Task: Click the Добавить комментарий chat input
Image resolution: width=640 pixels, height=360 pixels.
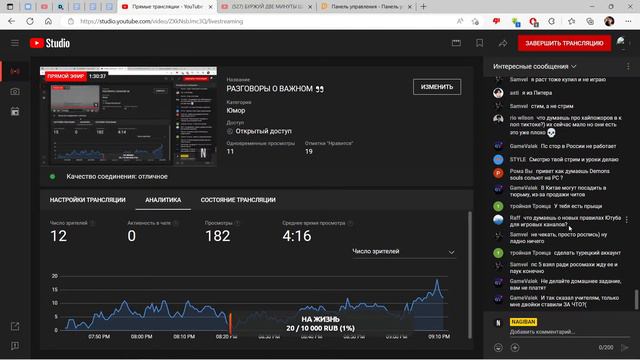Action: click(569, 332)
